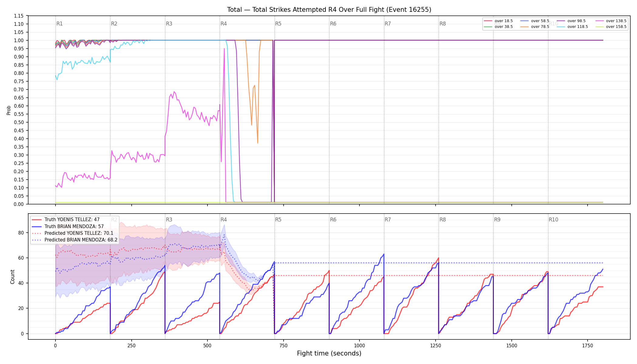Click the R4 round marker in top chart
This screenshot has width=637, height=364.
[224, 24]
